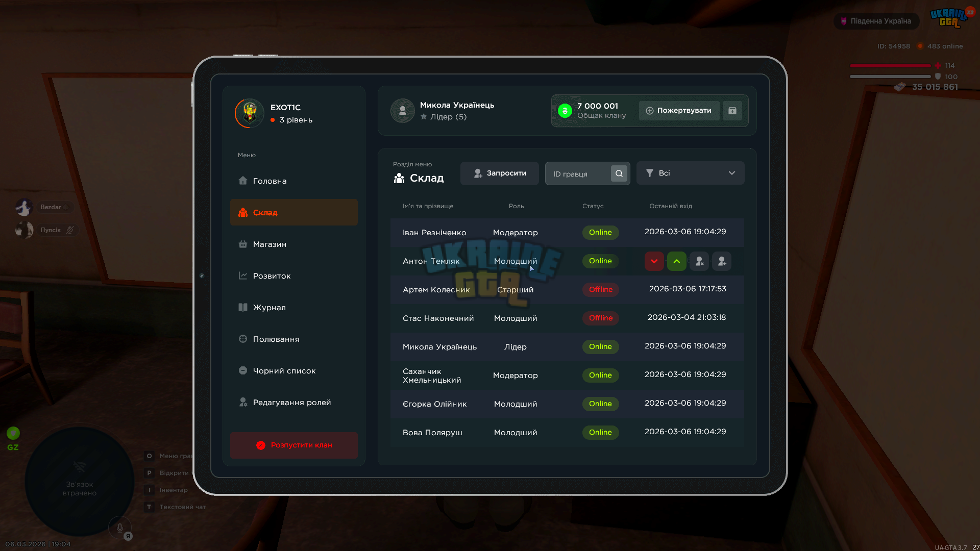Click the Південна Україна server label
The image size is (980, 551).
click(876, 21)
